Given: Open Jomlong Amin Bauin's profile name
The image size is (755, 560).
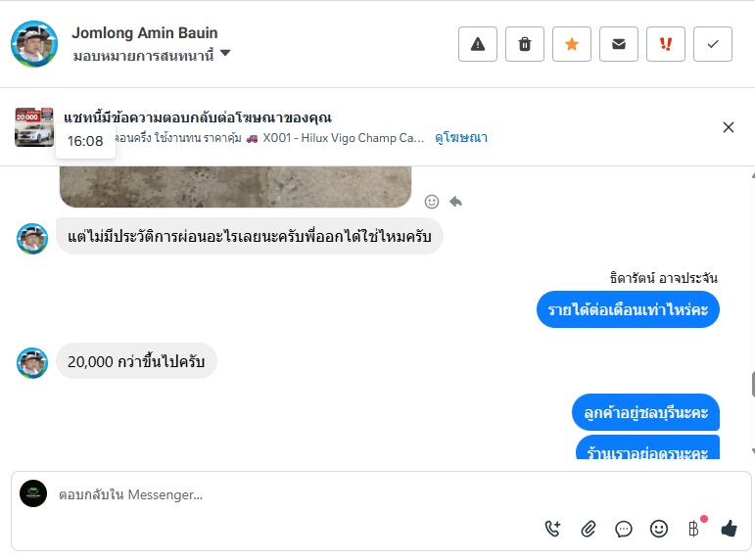Looking at the screenshot, I should (x=145, y=33).
